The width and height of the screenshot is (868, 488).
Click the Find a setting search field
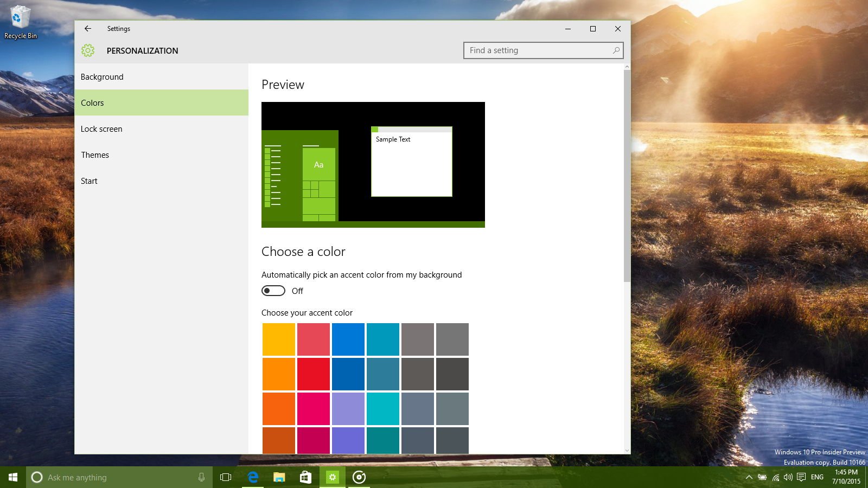pos(544,50)
